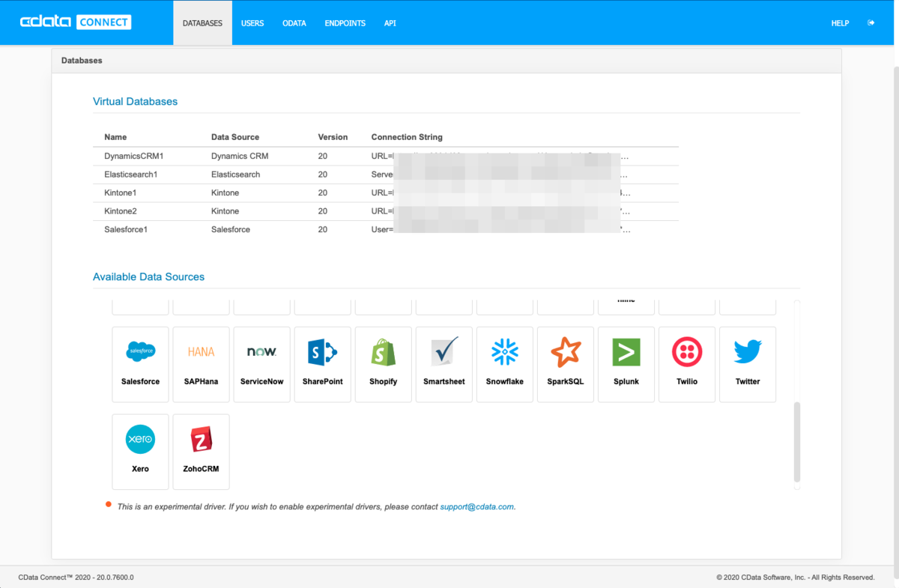Click the Version column header
Image resolution: width=899 pixels, height=588 pixels.
pos(333,137)
